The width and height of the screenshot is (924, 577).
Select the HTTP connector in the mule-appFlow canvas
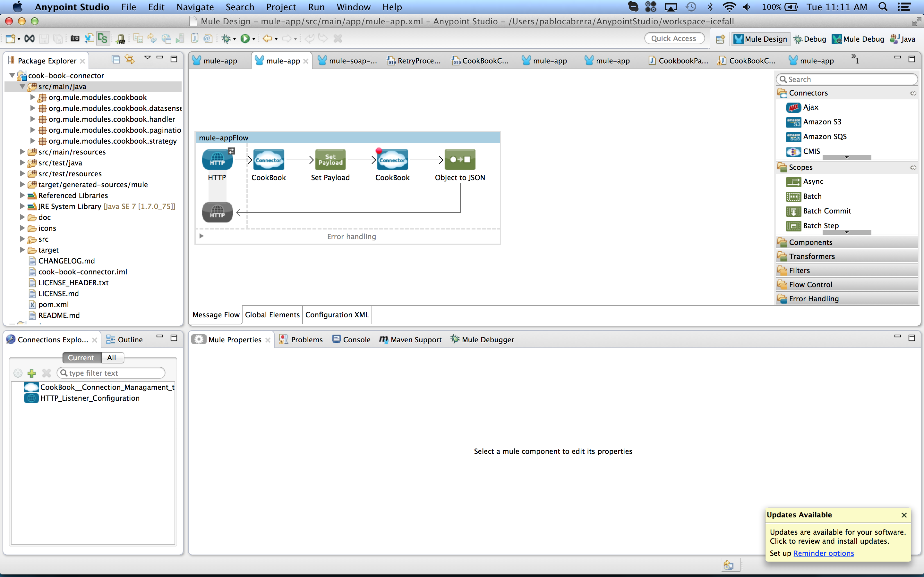(217, 160)
